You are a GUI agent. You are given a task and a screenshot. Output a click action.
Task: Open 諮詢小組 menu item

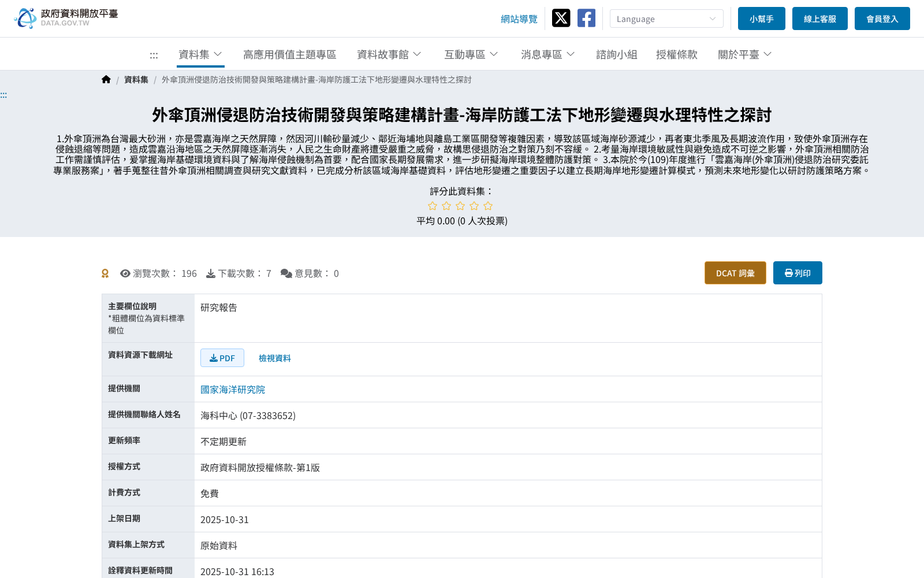pyautogui.click(x=617, y=54)
